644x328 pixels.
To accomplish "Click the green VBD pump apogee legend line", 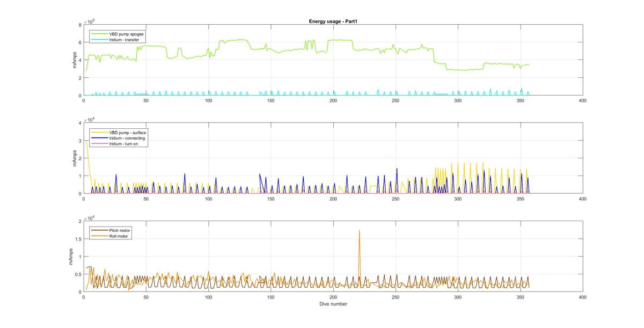I will click(x=99, y=34).
